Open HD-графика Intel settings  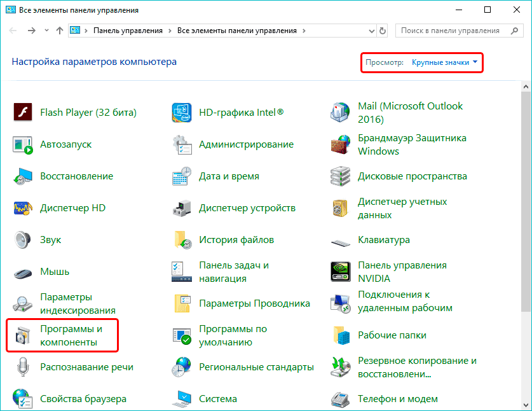(235, 112)
